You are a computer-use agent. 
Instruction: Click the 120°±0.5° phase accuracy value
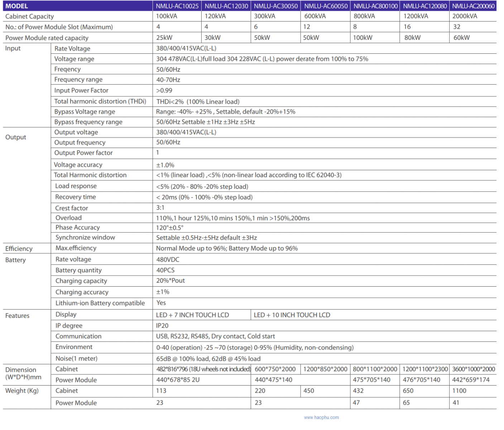click(x=170, y=228)
